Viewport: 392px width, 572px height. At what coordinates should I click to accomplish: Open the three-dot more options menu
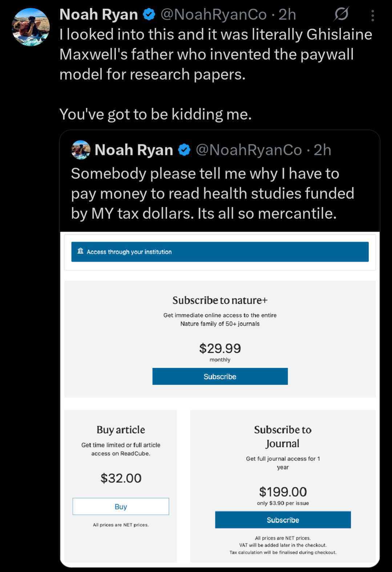[x=372, y=15]
